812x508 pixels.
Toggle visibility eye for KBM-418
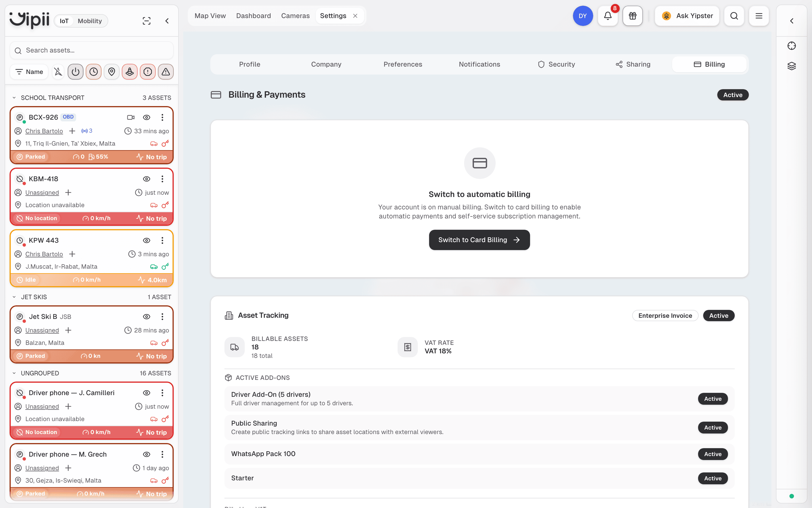147,179
